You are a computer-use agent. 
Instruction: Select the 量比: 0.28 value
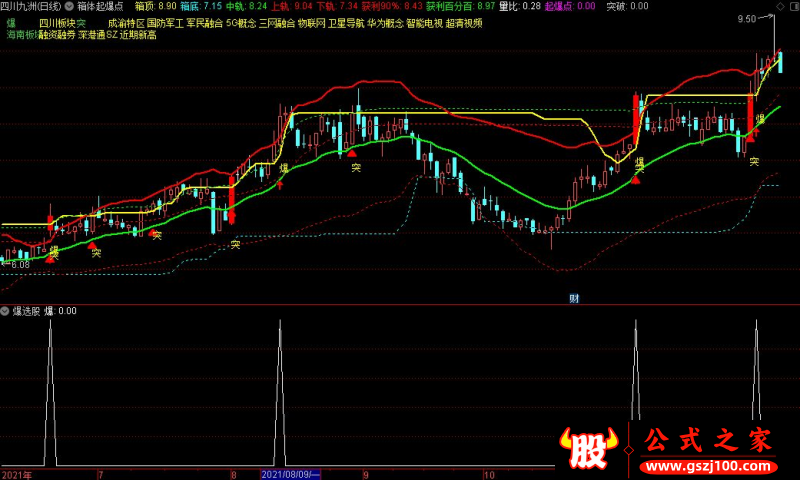coord(520,7)
